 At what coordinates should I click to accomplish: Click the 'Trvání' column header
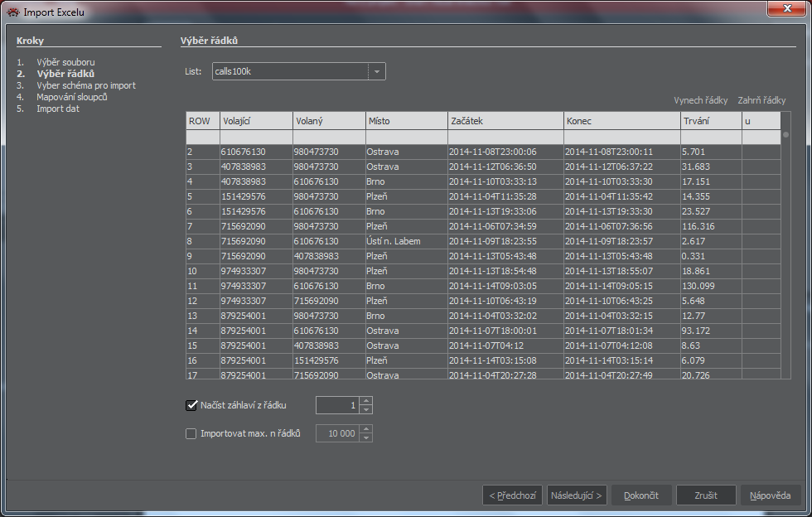710,121
